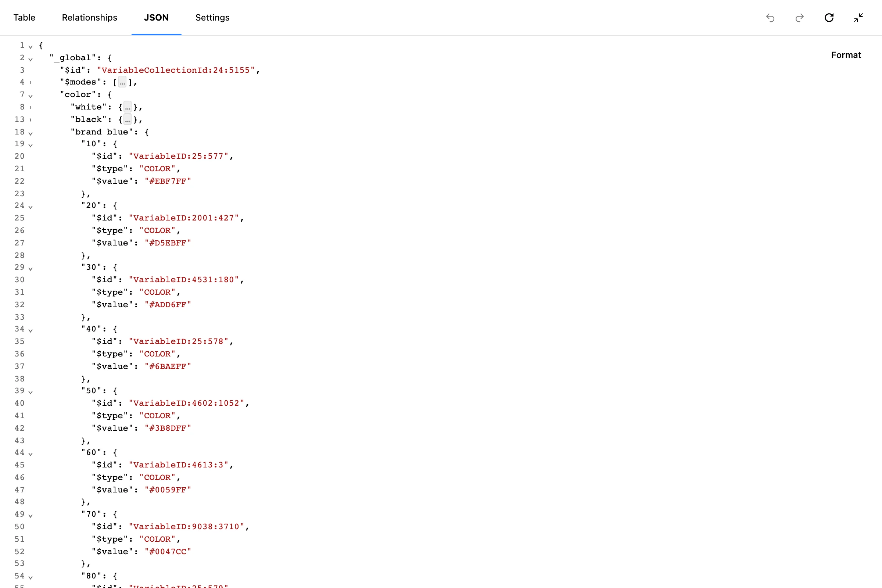Collapse the "40" object on line 34

click(x=31, y=330)
